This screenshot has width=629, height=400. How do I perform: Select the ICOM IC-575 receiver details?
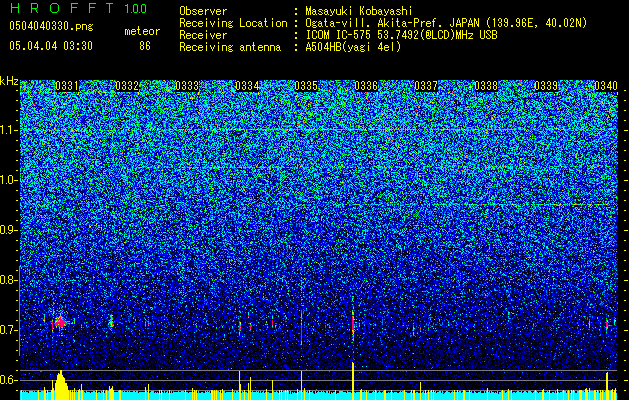click(x=401, y=35)
